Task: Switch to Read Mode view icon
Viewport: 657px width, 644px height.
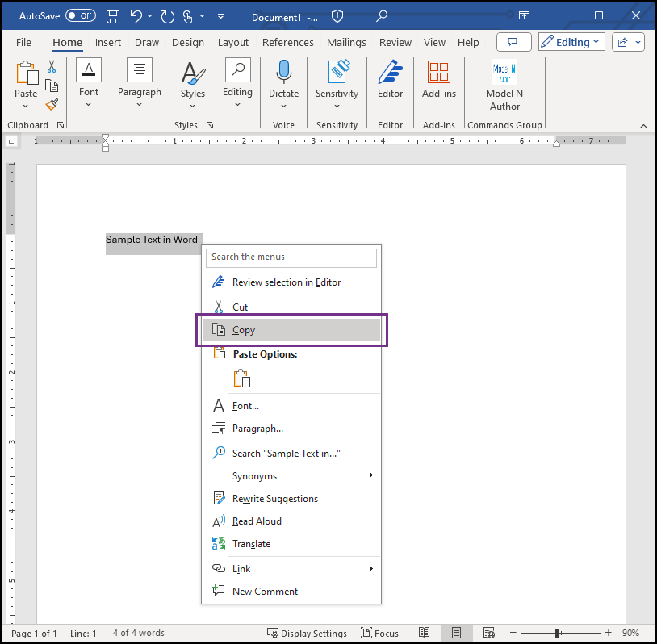Action: tap(424, 633)
